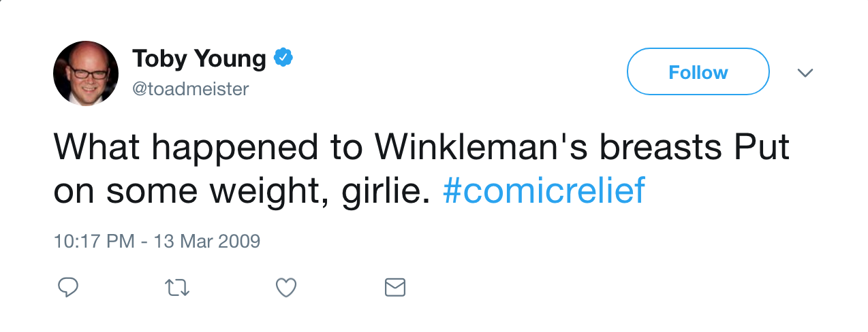Click the blue verified badge

click(x=283, y=59)
